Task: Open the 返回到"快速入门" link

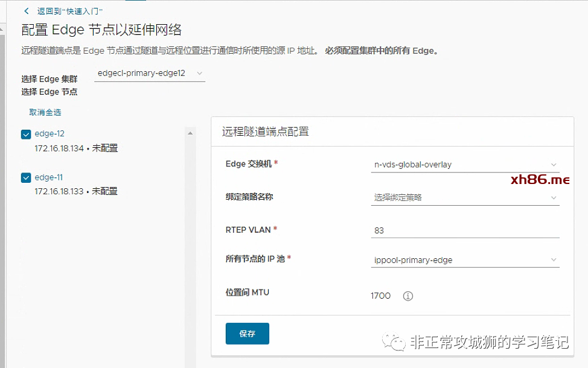Action: (70, 11)
